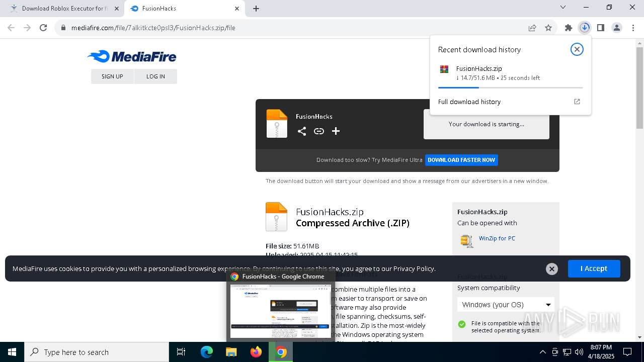Show hidden system tray icons
Image resolution: width=644 pixels, height=362 pixels.
tap(542, 352)
